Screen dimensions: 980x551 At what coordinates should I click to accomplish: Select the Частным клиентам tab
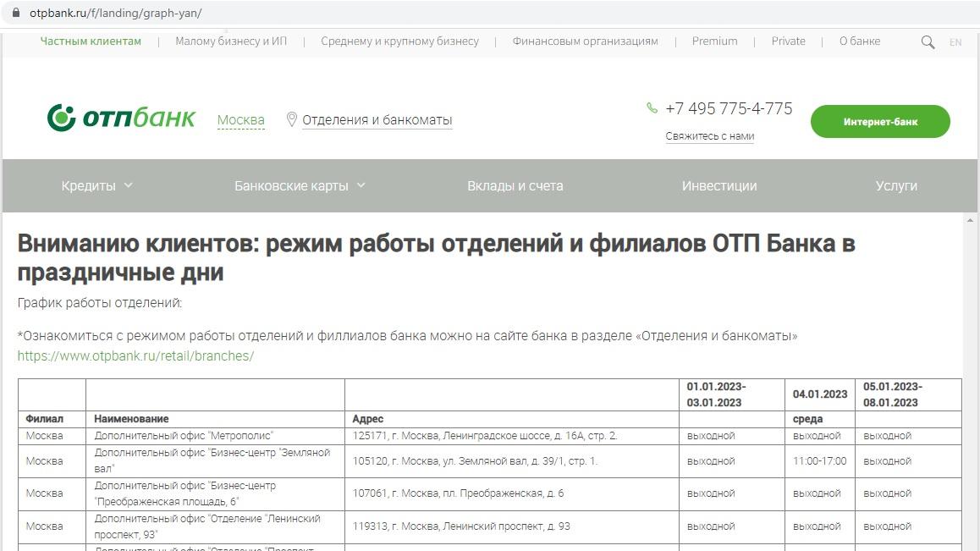coord(91,41)
